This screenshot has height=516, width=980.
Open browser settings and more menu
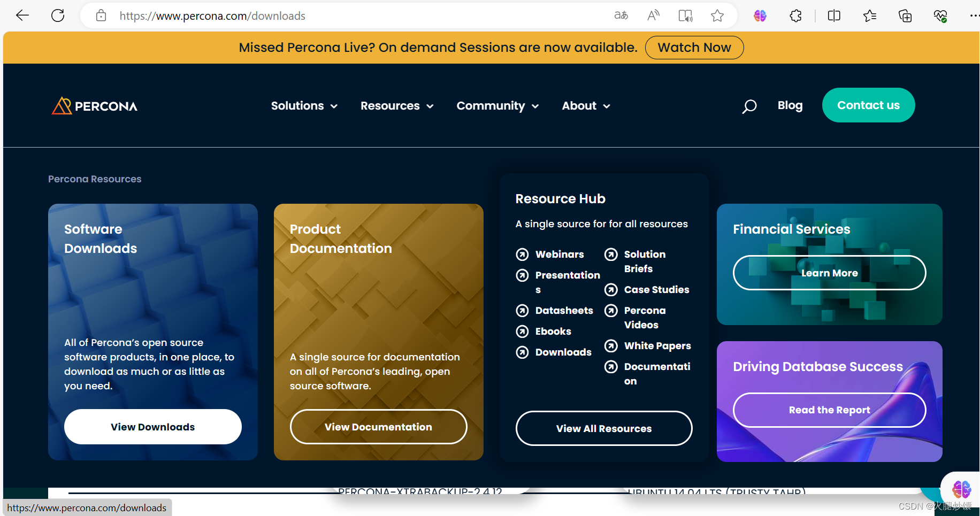(x=974, y=16)
